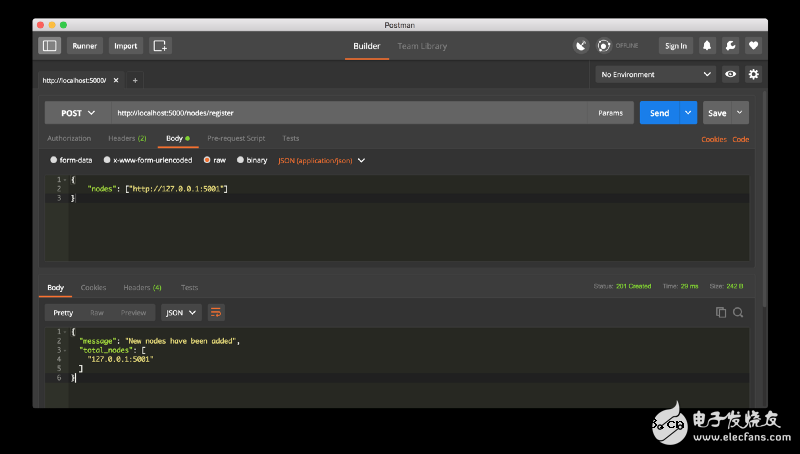Viewport: 800px width, 454px height.
Task: Open a new window via plus-window icon
Action: pyautogui.click(x=160, y=45)
